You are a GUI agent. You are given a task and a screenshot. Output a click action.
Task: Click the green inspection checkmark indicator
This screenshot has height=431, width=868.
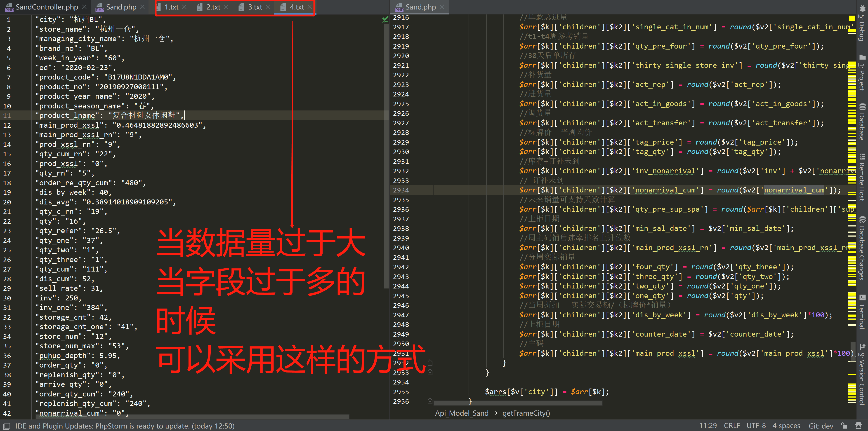[385, 19]
